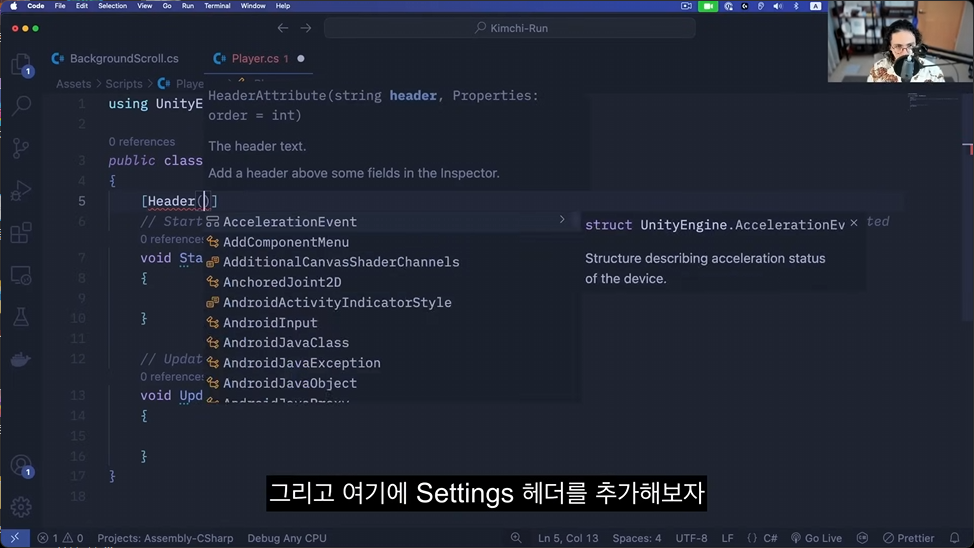Select AndroidJavaObject suggestion
Screen dimensions: 974x548
(x=389, y=383)
